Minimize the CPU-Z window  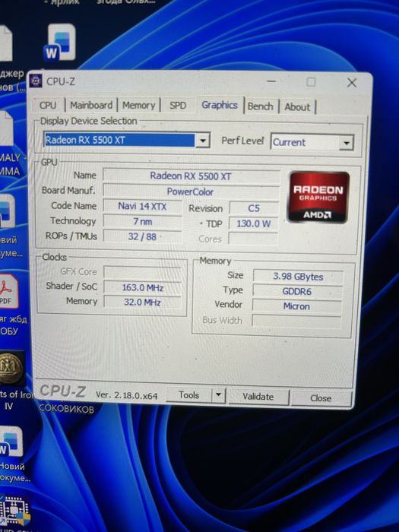(271, 81)
